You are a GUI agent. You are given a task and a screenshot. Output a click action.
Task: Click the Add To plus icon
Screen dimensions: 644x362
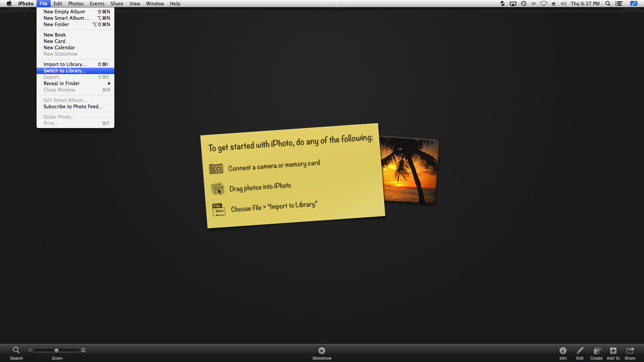click(x=613, y=351)
